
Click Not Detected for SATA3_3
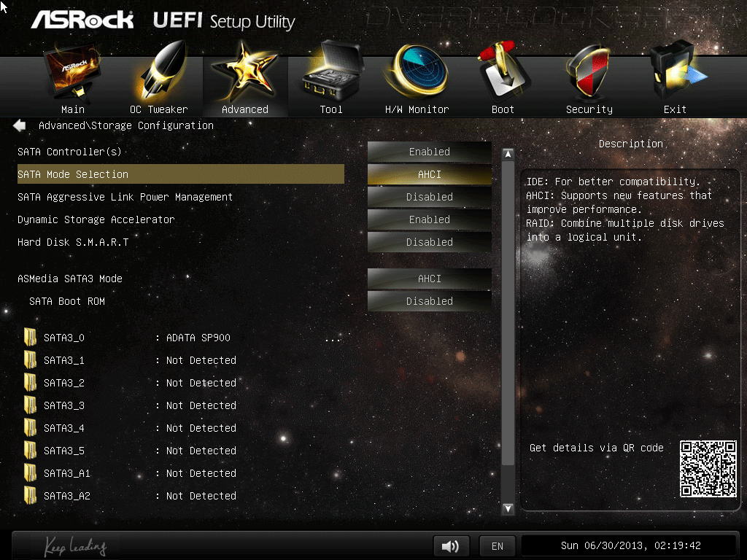coord(201,405)
